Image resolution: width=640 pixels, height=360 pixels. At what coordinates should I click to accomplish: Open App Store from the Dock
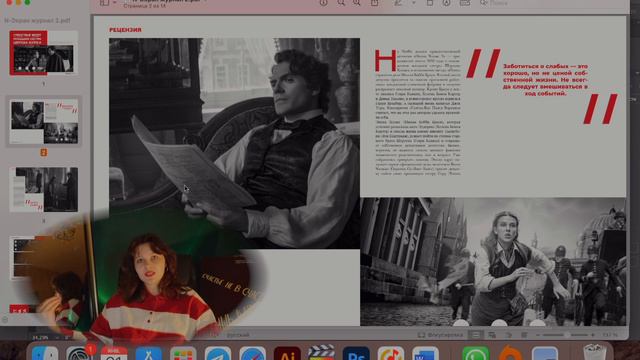[149, 353]
